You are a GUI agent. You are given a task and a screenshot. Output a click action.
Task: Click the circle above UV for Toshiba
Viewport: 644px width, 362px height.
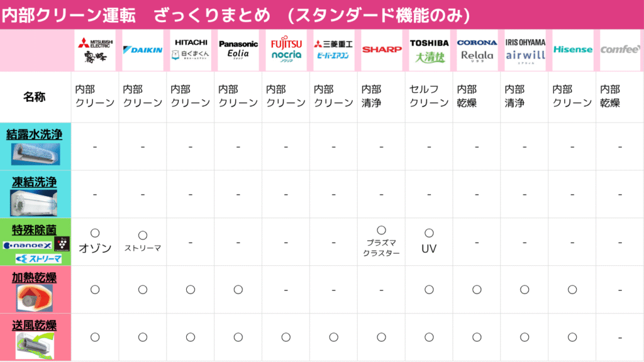coord(429,233)
